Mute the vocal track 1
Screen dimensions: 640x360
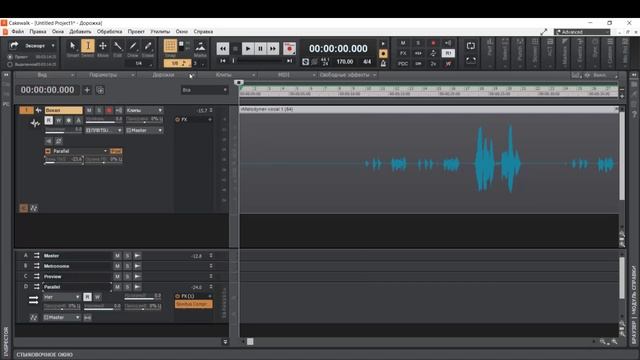coord(89,110)
